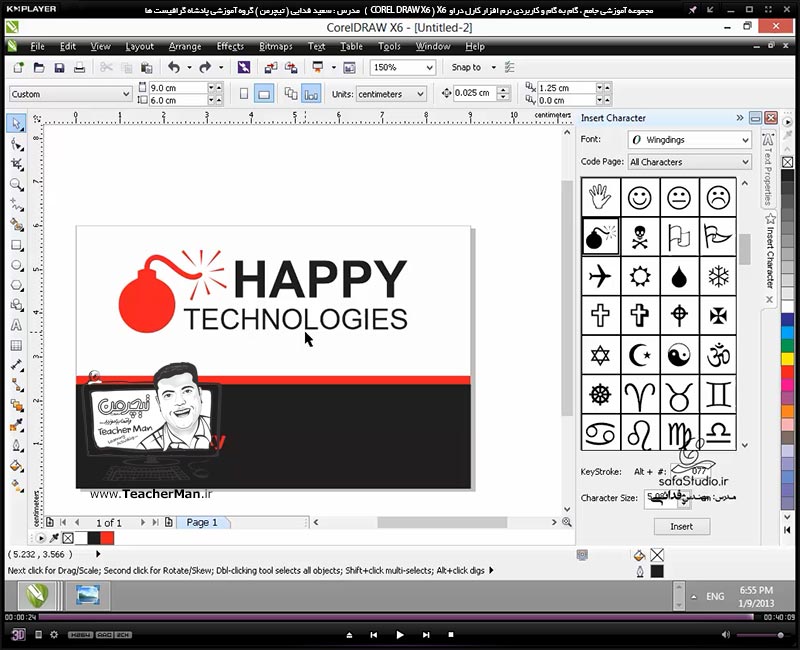Viewport: 800px width, 650px height.
Task: Expand the Redo history arrow
Action: click(221, 67)
